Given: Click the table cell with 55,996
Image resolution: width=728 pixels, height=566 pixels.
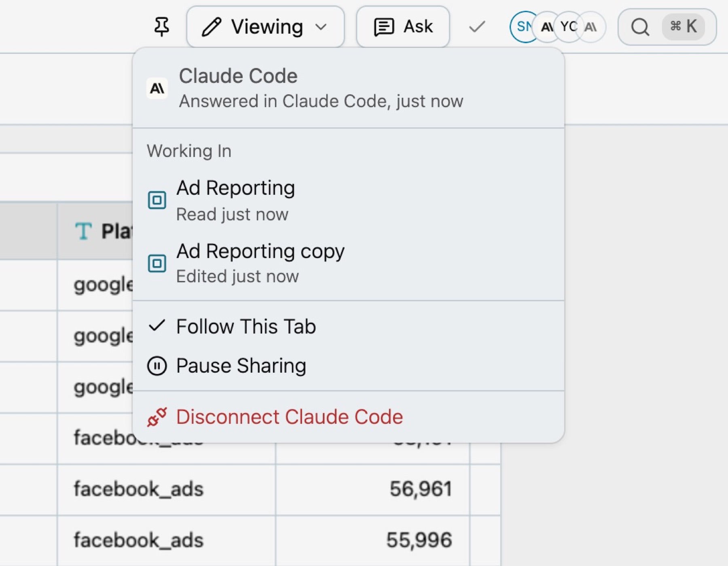Looking at the screenshot, I should (372, 540).
